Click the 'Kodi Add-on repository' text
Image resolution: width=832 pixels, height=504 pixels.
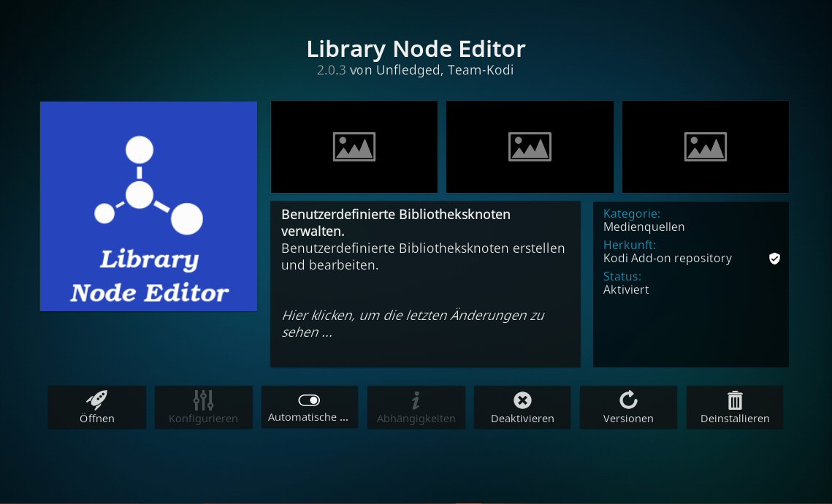(668, 259)
